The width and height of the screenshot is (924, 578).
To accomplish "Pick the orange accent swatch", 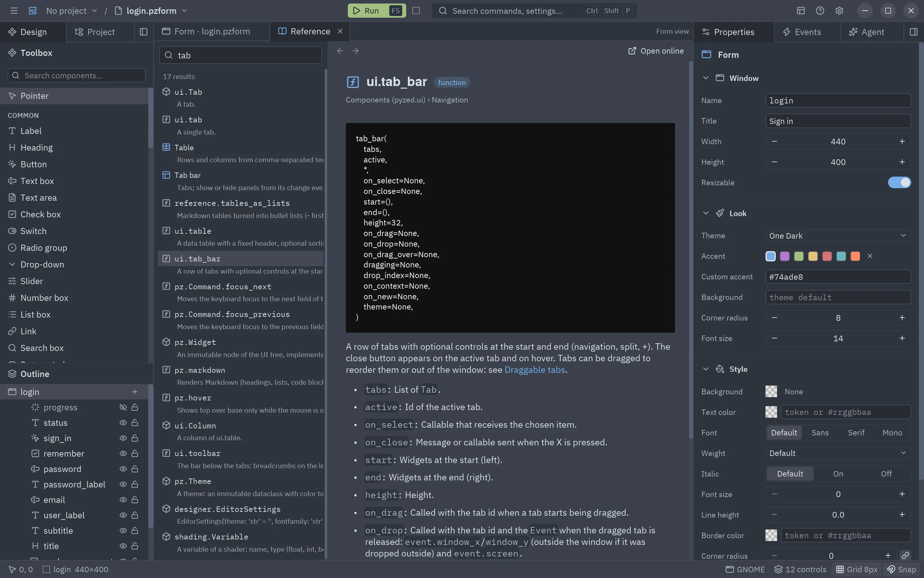I will (855, 256).
